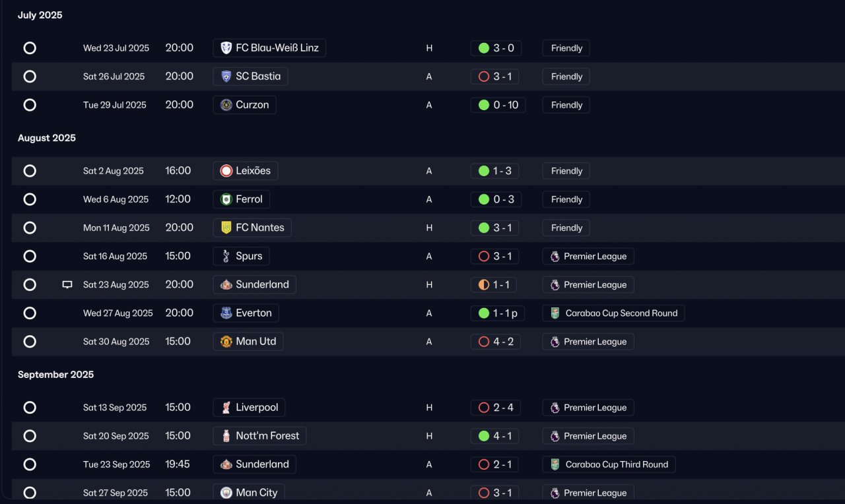Select the radio circle for Sat 13 Sep fixture
The height and width of the screenshot is (504, 845).
pyautogui.click(x=30, y=408)
